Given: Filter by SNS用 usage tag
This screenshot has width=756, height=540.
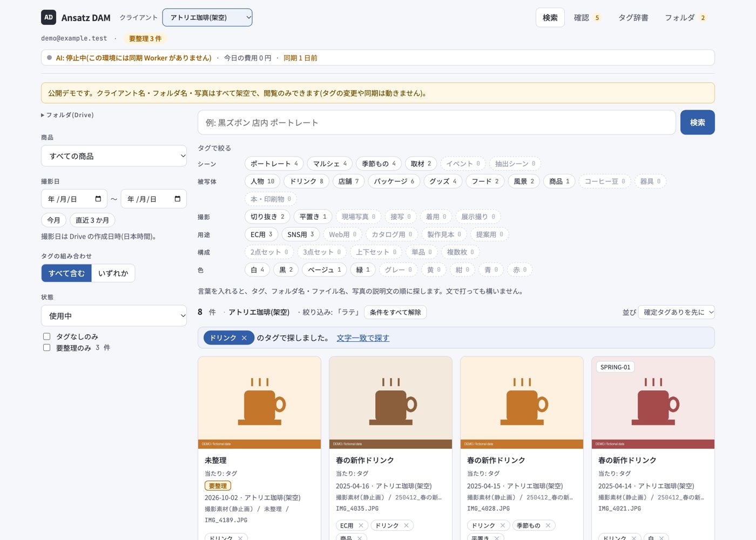Looking at the screenshot, I should 300,234.
